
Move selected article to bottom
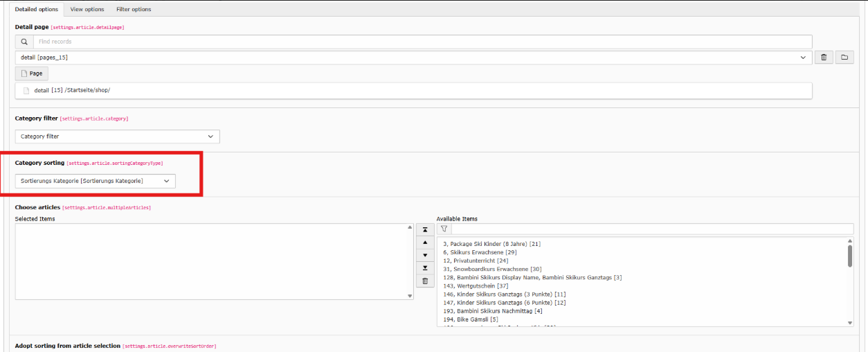(425, 268)
